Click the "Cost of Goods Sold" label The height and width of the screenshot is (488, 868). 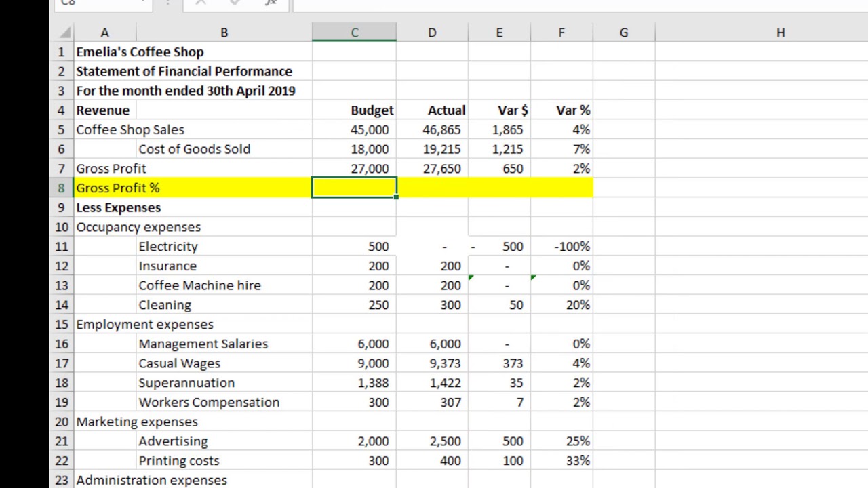[194, 149]
